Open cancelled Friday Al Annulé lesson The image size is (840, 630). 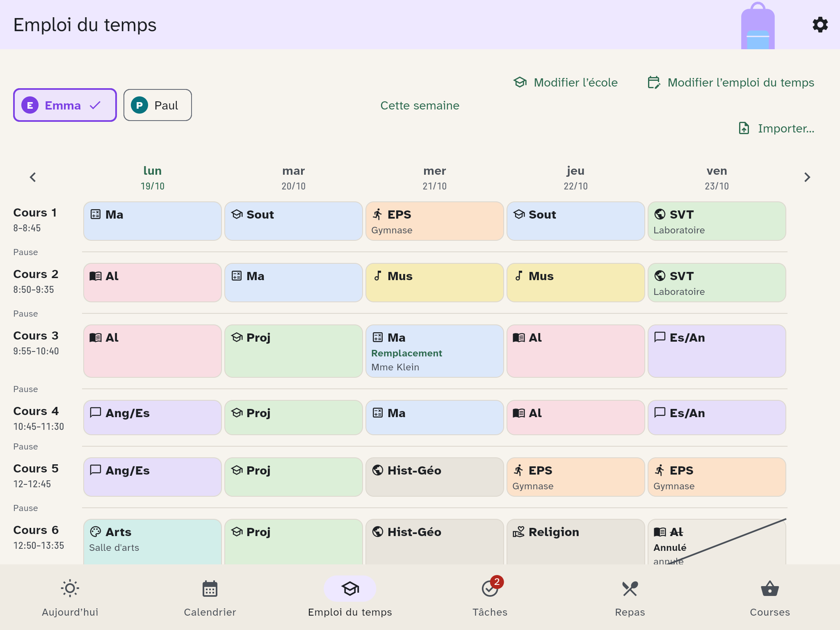coord(717,542)
